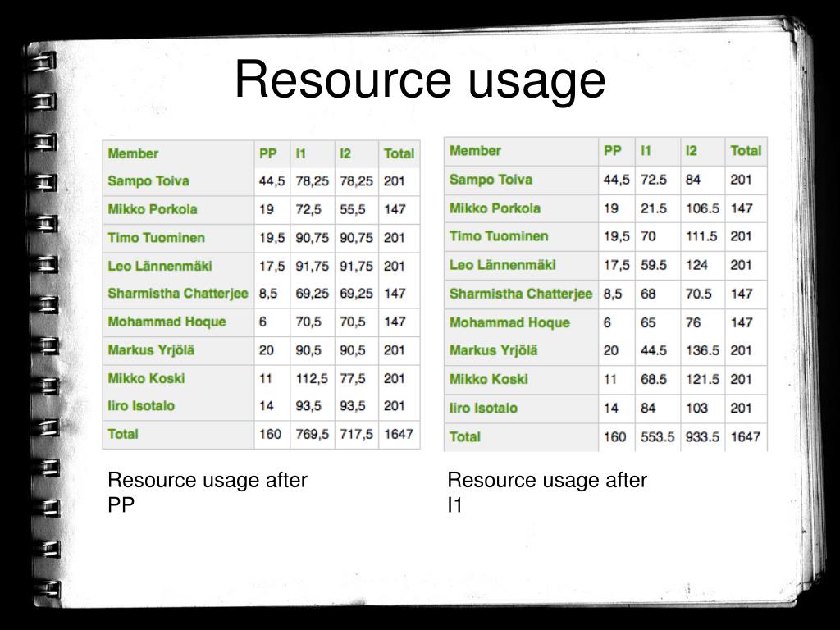Screen dimensions: 840x630
Task: Click the "121.5" value in Mikko Koski's row
Action: tap(702, 380)
